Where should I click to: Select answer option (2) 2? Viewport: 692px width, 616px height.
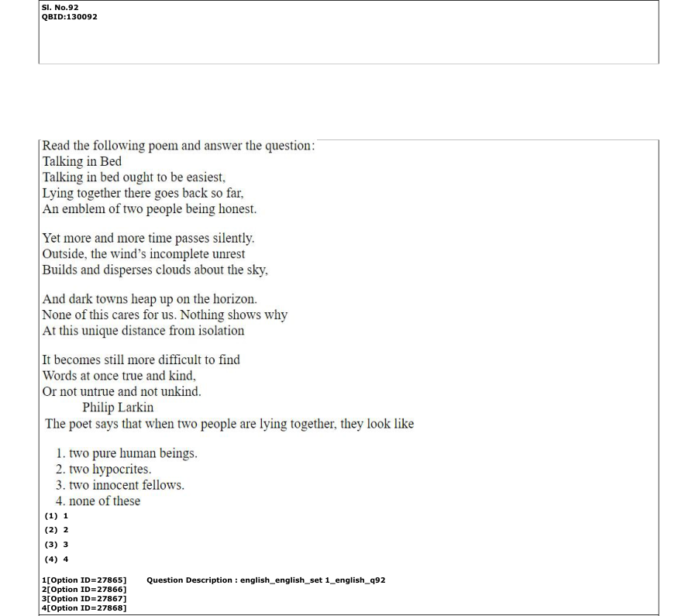(57, 530)
